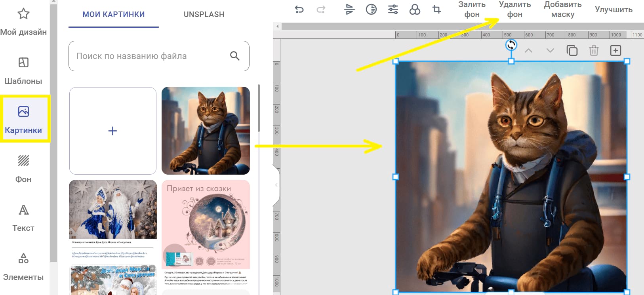Select the Текст text tool
This screenshot has height=295, width=644.
[x=23, y=218]
